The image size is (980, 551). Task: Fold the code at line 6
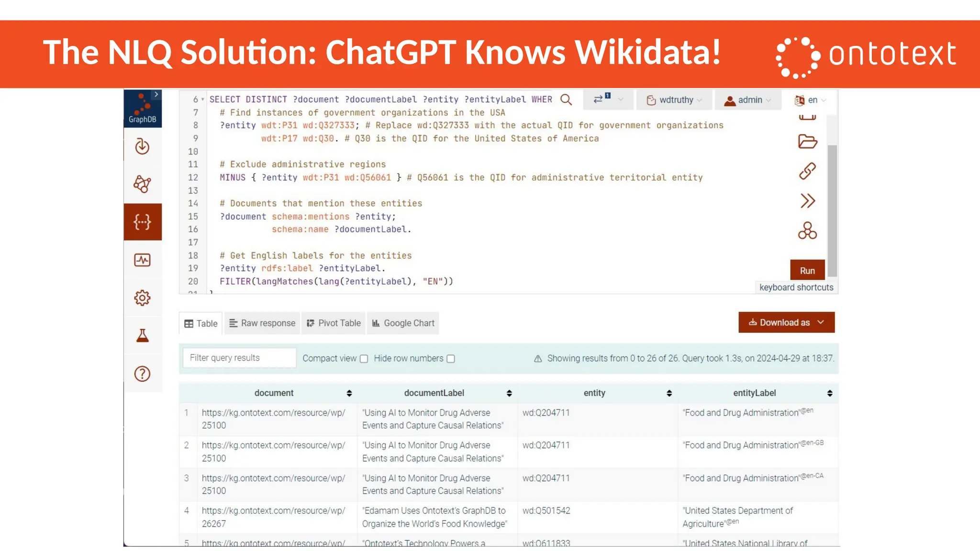tap(203, 99)
